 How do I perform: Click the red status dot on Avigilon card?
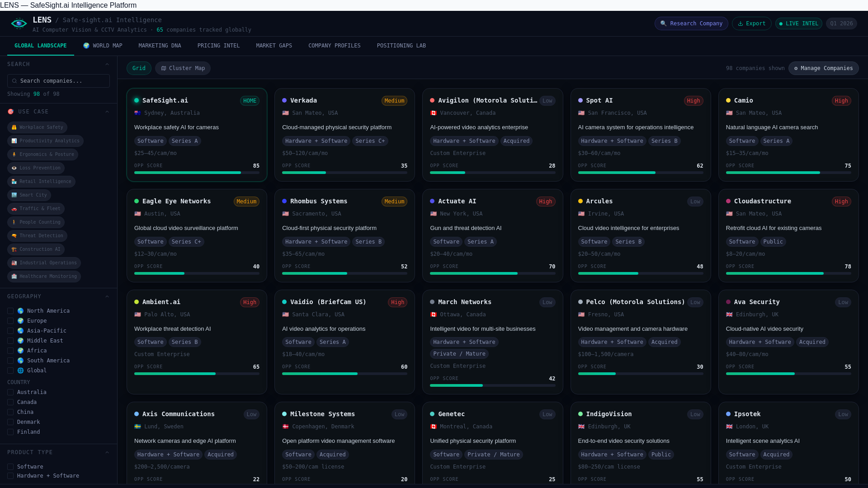[x=432, y=100]
